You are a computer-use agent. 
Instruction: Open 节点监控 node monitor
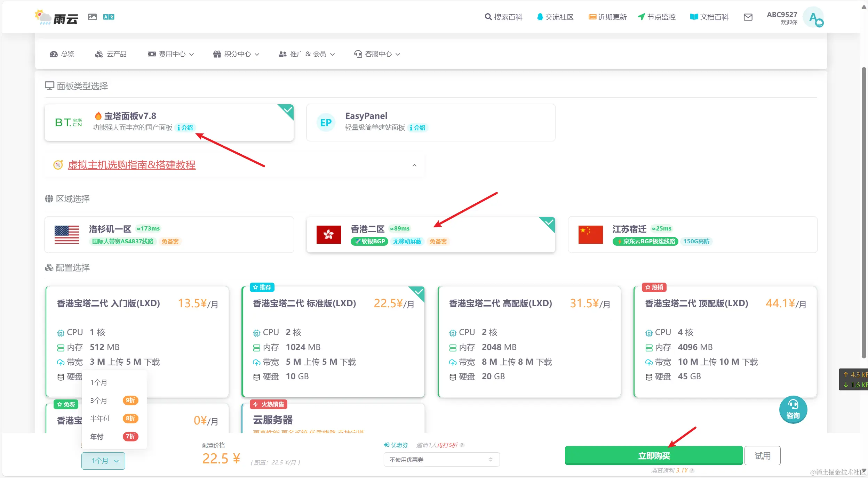[657, 17]
